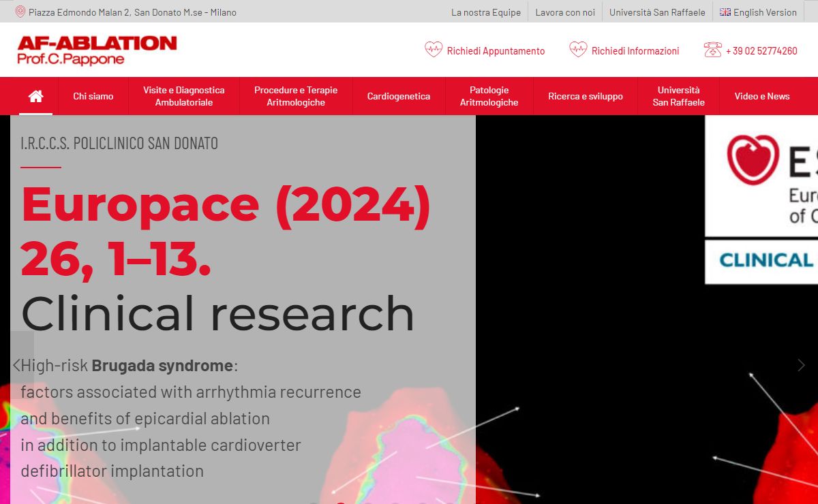
Task: Open Università San Raffaele link in top bar
Action: coord(657,12)
